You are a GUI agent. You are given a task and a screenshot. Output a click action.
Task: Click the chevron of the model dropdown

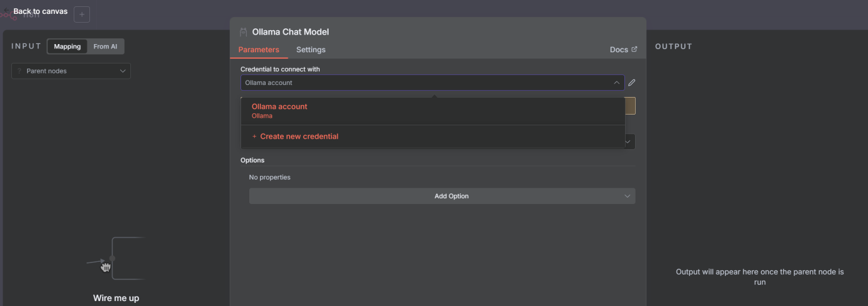click(629, 142)
